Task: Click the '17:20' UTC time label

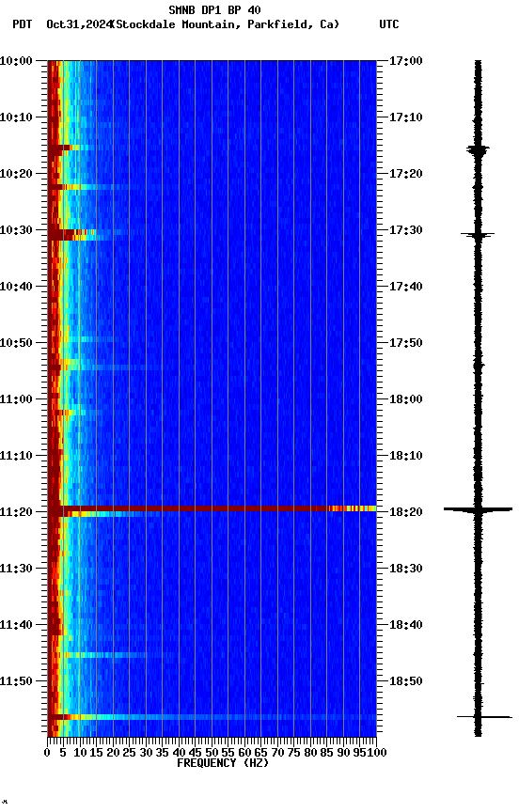Action: click(x=406, y=174)
